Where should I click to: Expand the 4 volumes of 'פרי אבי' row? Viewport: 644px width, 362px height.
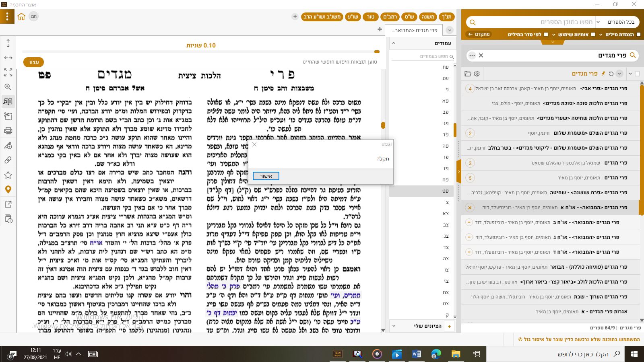(x=470, y=88)
